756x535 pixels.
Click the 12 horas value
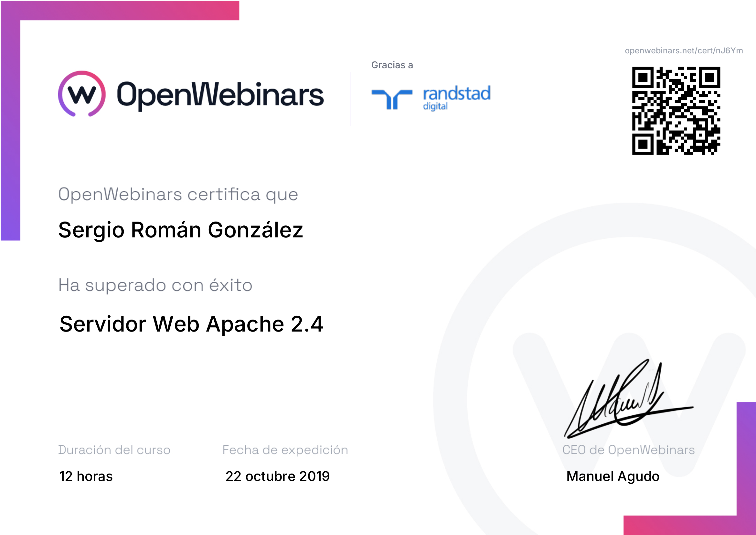point(86,476)
